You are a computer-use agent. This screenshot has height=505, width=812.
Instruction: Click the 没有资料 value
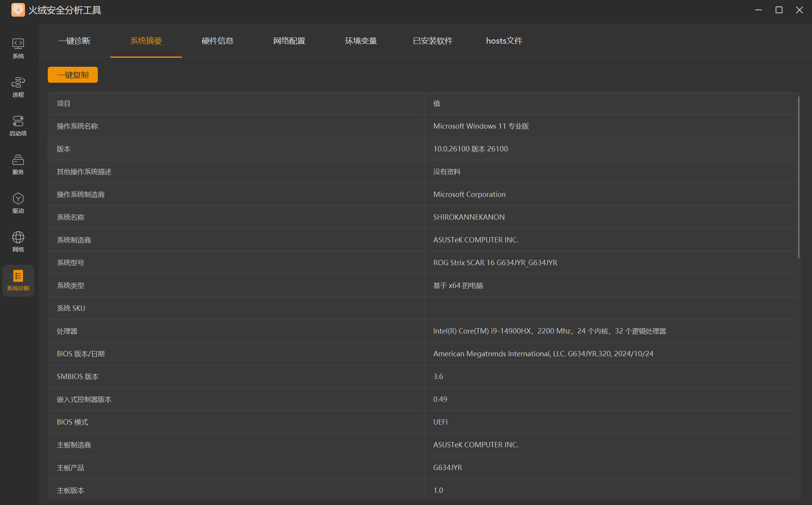pos(447,171)
